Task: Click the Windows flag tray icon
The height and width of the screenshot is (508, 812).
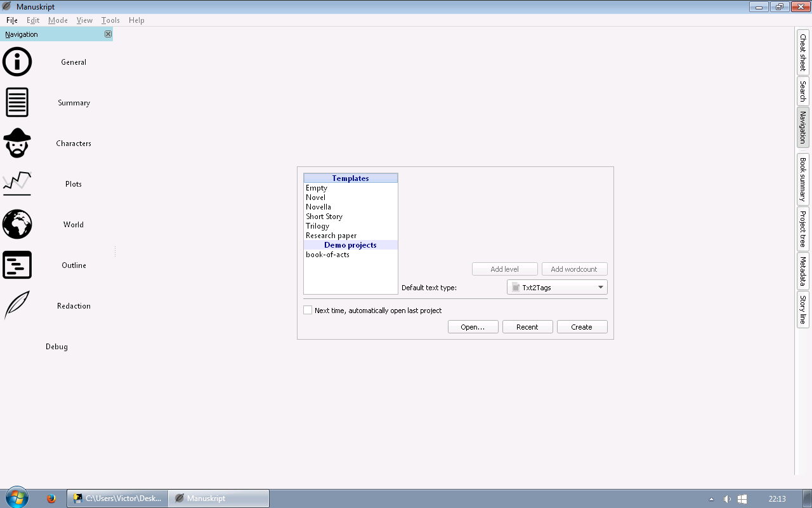Action: pos(742,499)
